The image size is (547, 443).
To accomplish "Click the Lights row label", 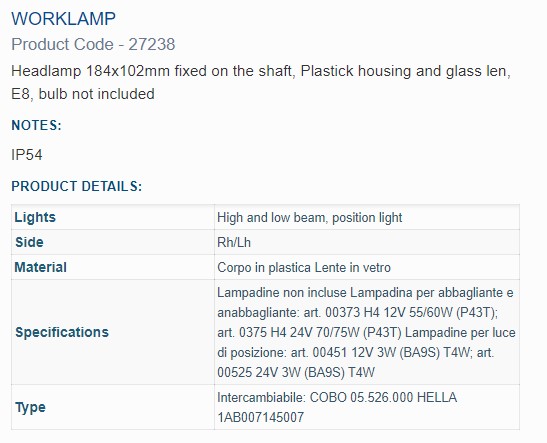I will click(x=35, y=217).
